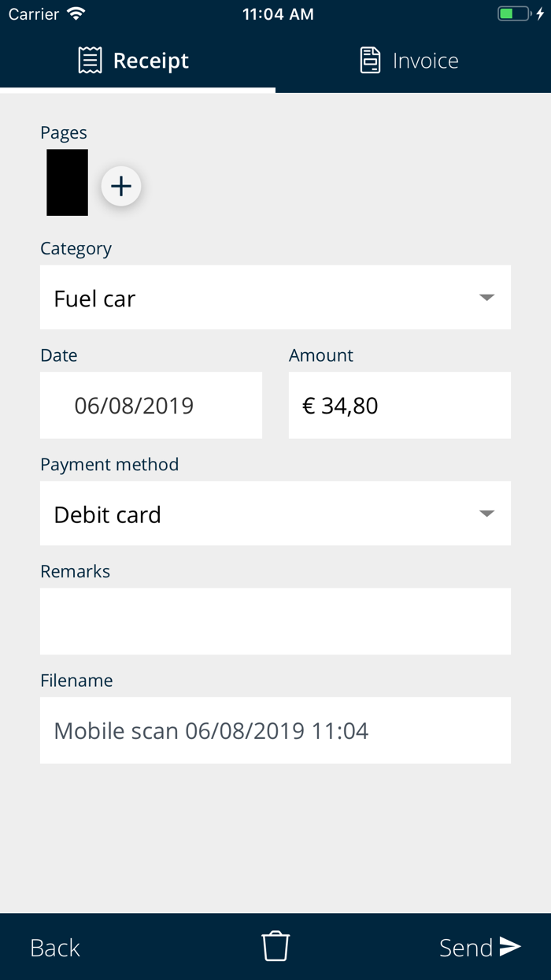Viewport: 551px width, 980px height.
Task: Switch to the Invoice tab
Action: tap(412, 61)
